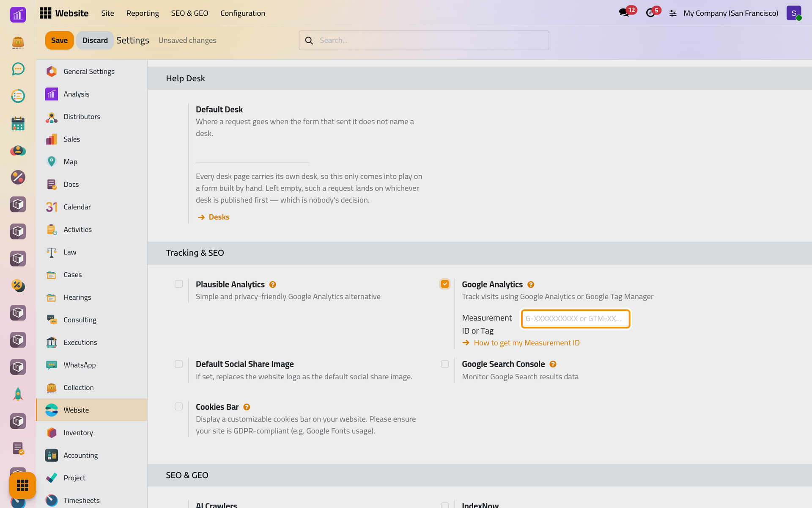Select Analysis in the settings sidebar
Viewport: 812px width, 508px height.
92,94
